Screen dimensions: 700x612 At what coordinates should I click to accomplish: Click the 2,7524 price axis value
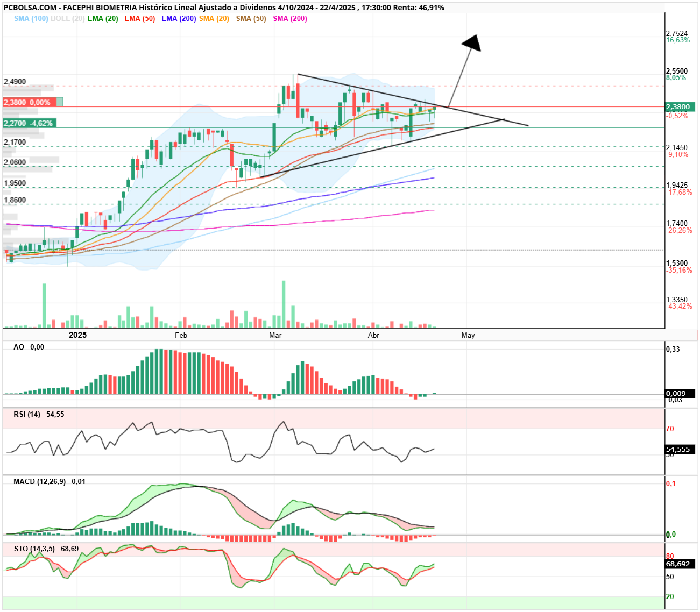[677, 33]
